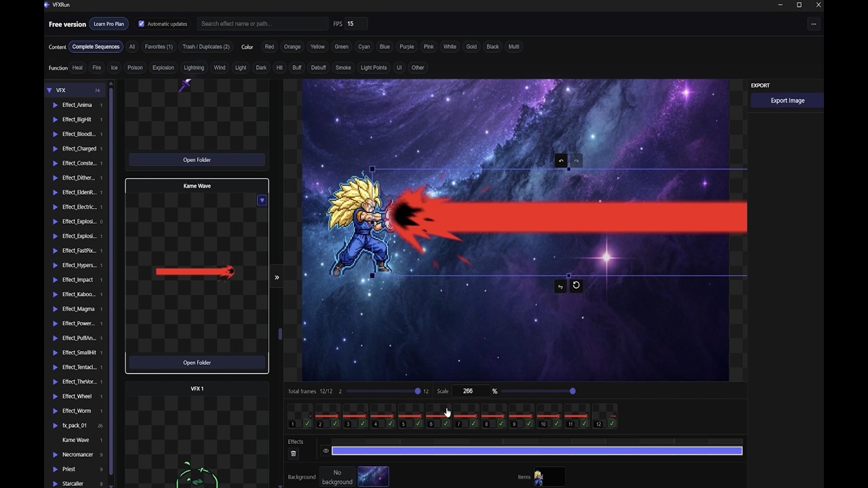Expand the fx_pack_01 folder

tap(55, 426)
